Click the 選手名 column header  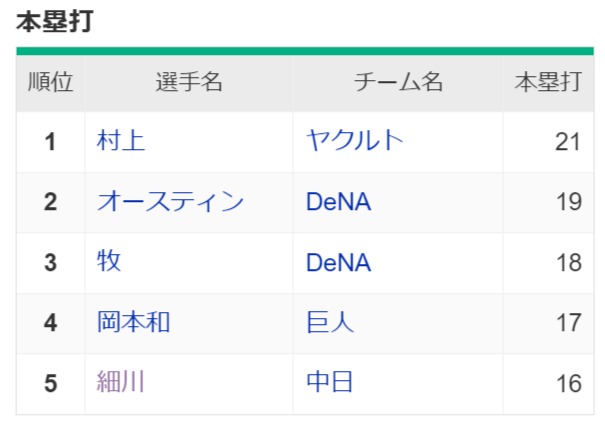click(189, 83)
